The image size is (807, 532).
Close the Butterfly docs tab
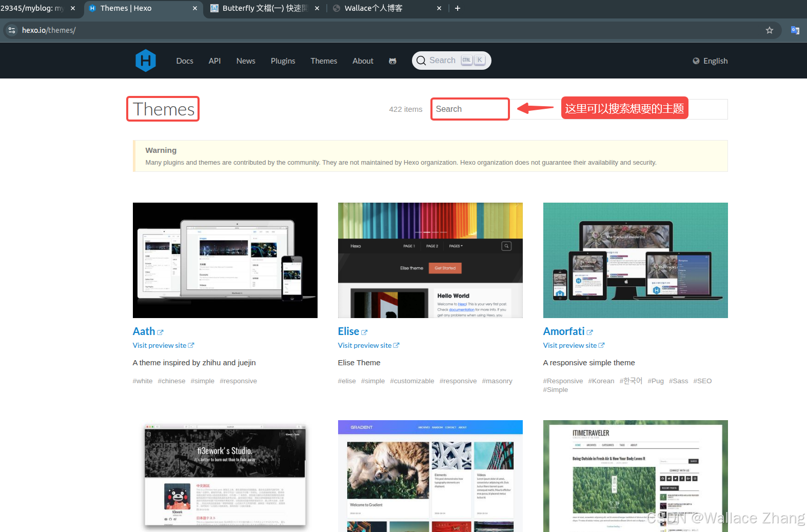tap(317, 8)
